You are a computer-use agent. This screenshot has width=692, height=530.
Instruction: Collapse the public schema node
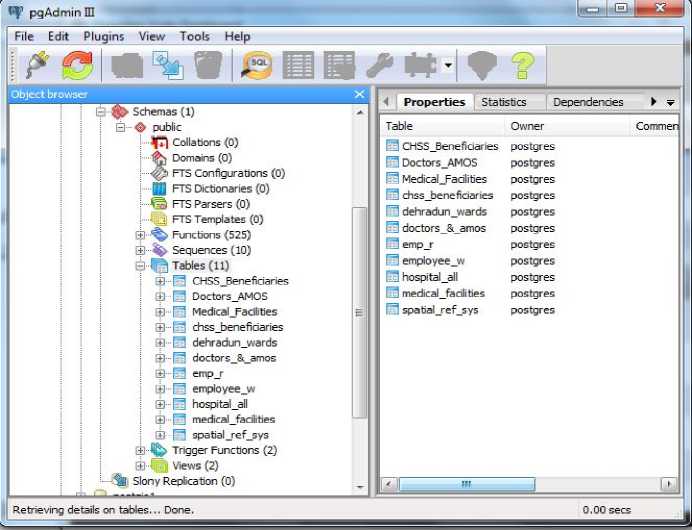click(120, 127)
